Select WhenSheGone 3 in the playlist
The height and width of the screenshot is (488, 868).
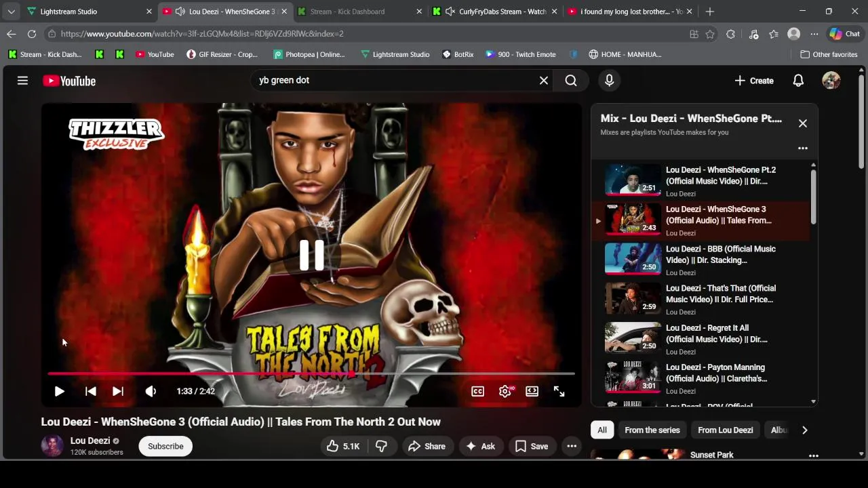tap(702, 220)
